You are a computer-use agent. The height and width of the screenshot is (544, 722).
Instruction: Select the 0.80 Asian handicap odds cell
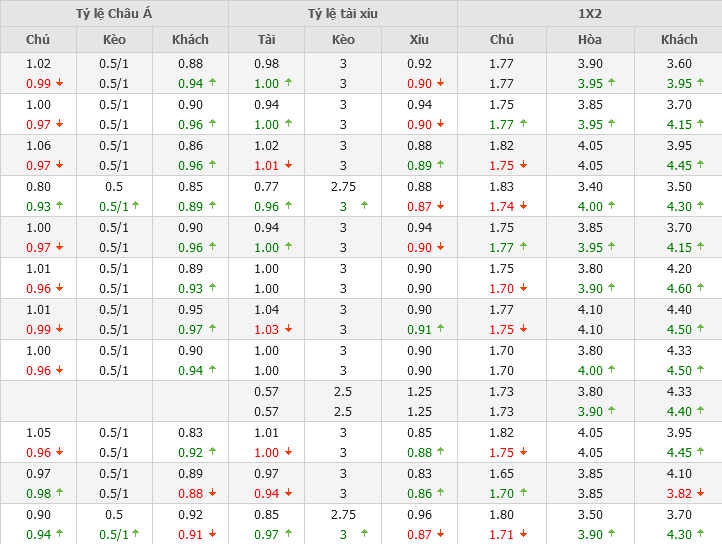pyautogui.click(x=38, y=186)
